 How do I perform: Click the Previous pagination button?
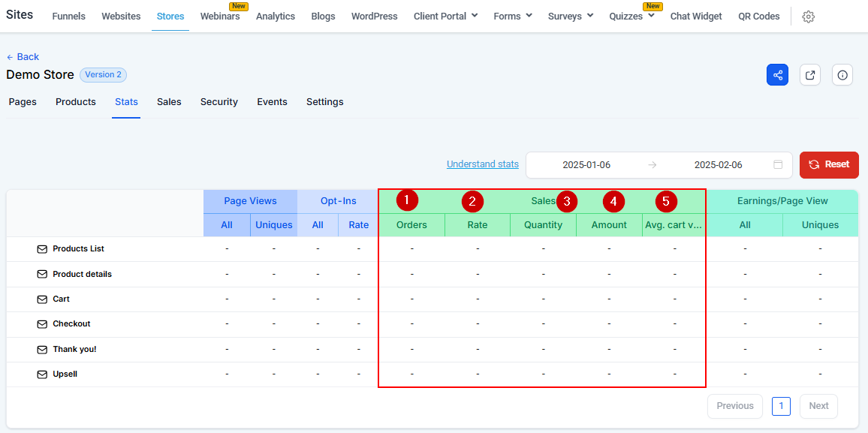point(735,406)
